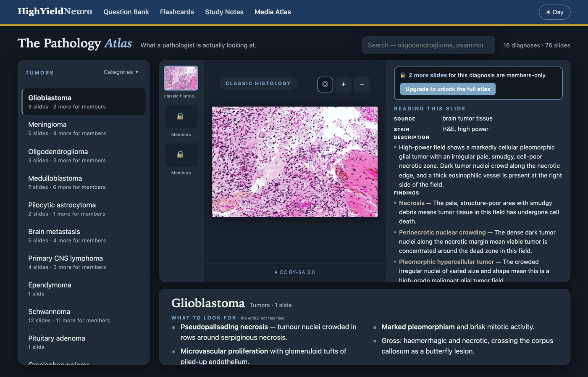Viewport: 588px width, 377px height.
Task: Click the Necrosis finding term
Action: [412, 203]
